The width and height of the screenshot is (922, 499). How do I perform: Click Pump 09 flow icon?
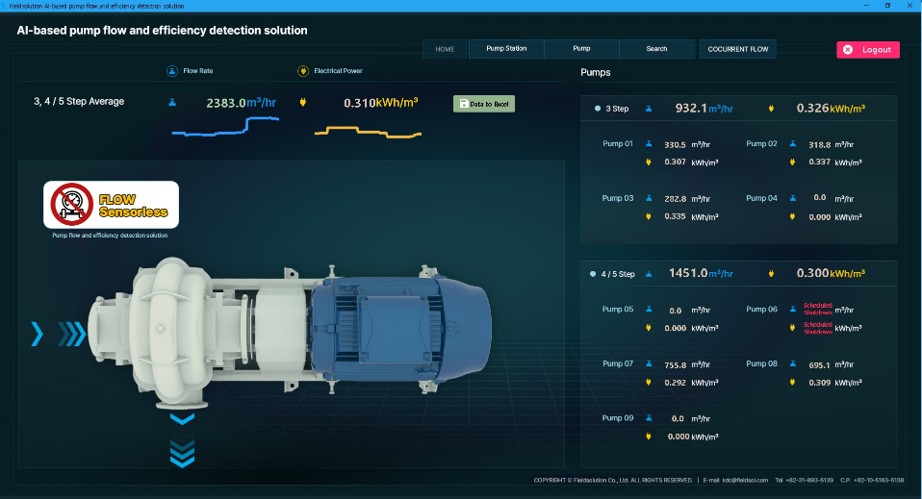tap(649, 418)
